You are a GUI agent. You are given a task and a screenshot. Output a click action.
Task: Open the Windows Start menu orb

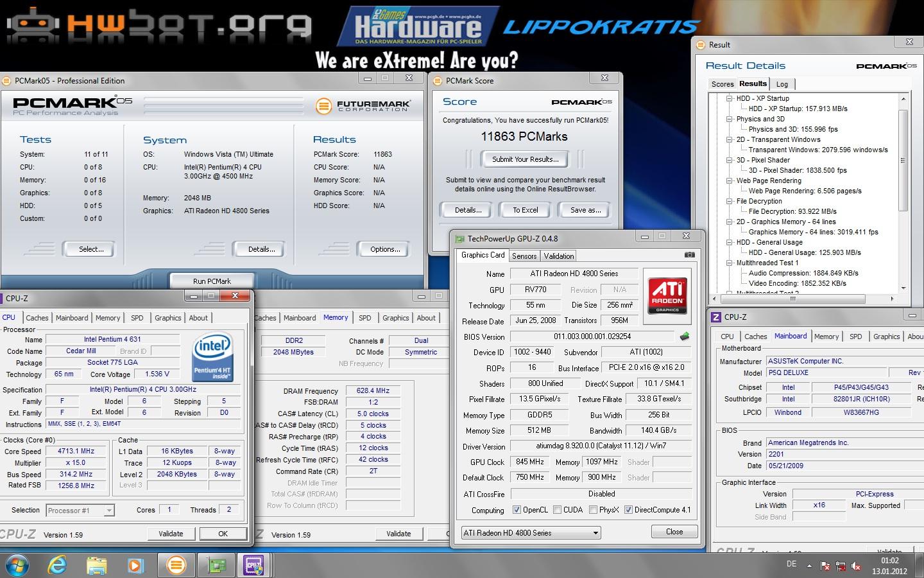pyautogui.click(x=17, y=565)
